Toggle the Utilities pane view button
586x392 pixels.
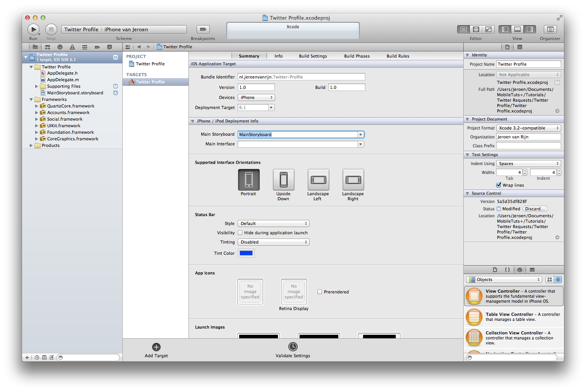tap(530, 29)
